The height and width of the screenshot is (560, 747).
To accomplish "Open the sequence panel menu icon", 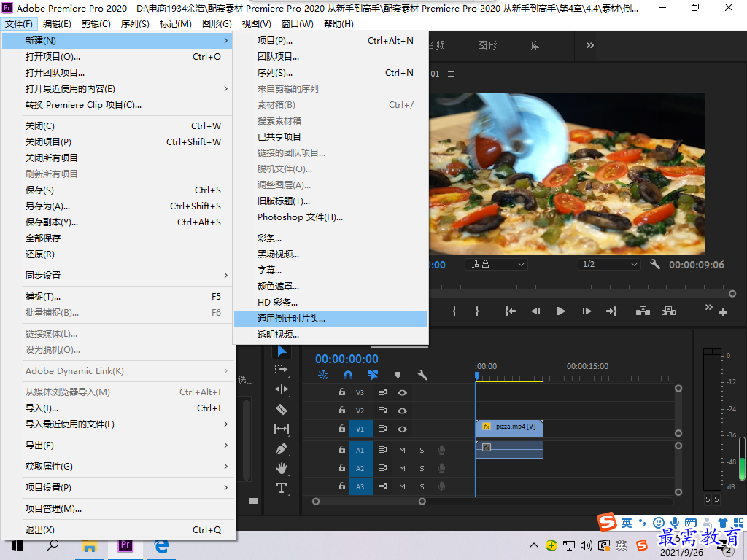I will tap(451, 74).
